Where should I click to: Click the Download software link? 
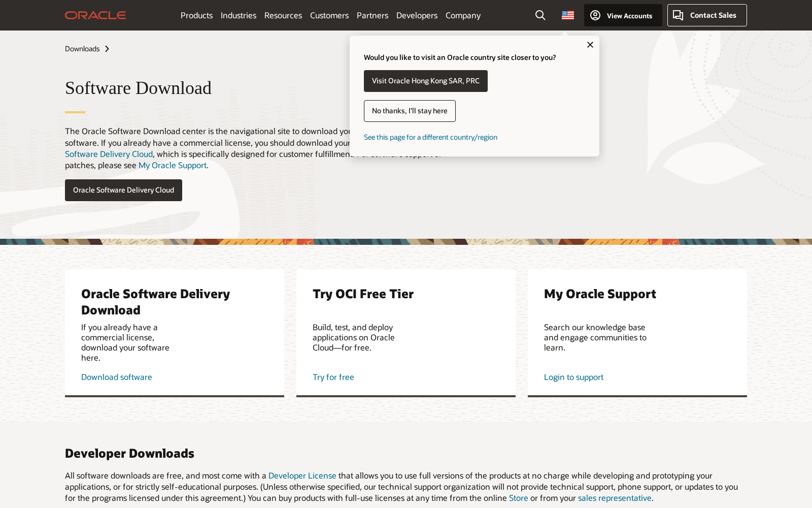(117, 377)
